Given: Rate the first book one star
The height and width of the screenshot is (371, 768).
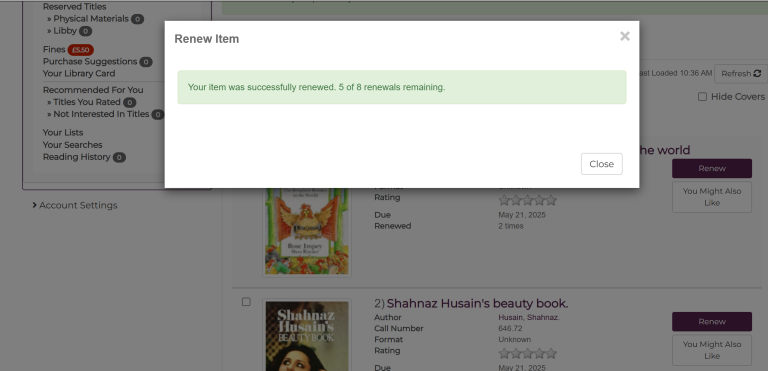Looking at the screenshot, I should (x=504, y=200).
